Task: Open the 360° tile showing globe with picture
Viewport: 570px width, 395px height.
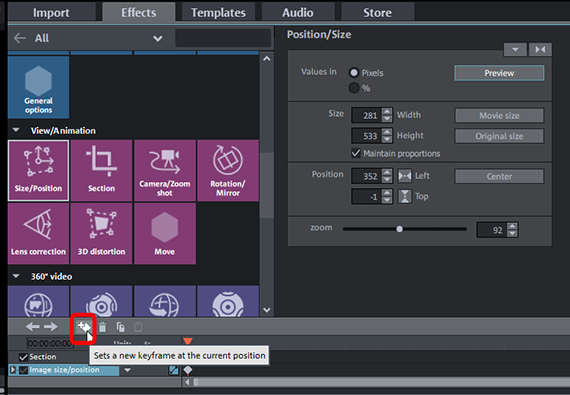Action: tap(39, 301)
